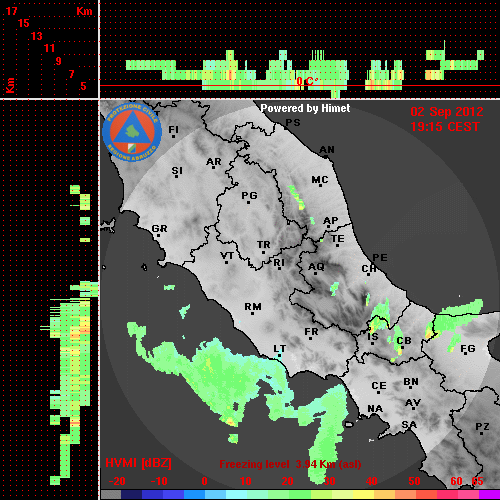This screenshot has width=500, height=500.
Task: Click the LT city label
Action: coord(279,349)
